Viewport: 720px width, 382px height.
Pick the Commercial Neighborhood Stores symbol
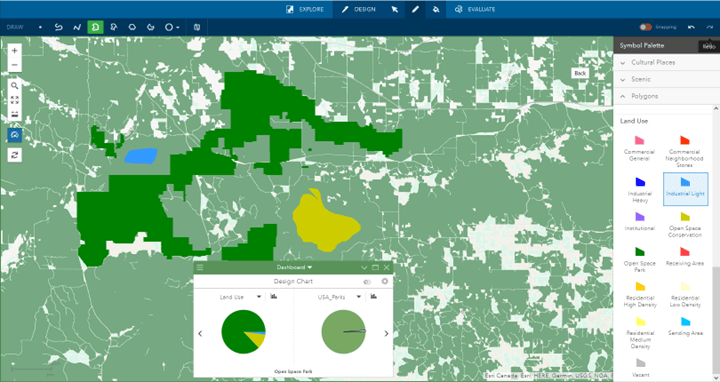pos(684,151)
